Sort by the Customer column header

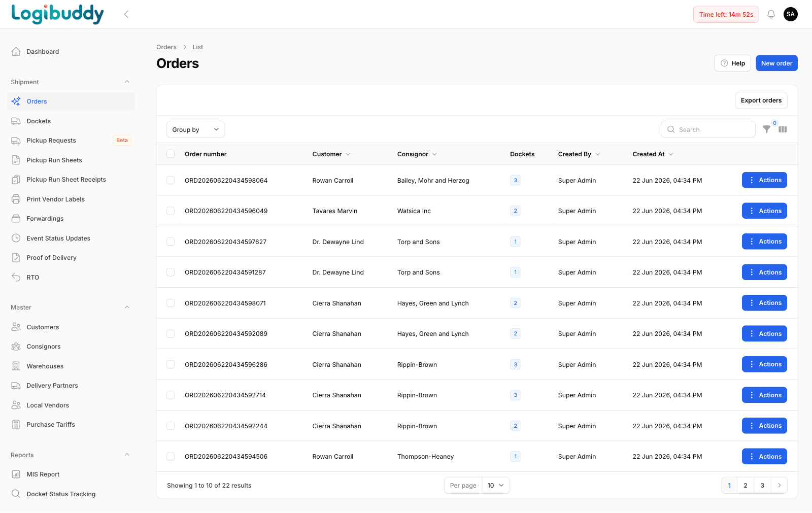[331, 154]
